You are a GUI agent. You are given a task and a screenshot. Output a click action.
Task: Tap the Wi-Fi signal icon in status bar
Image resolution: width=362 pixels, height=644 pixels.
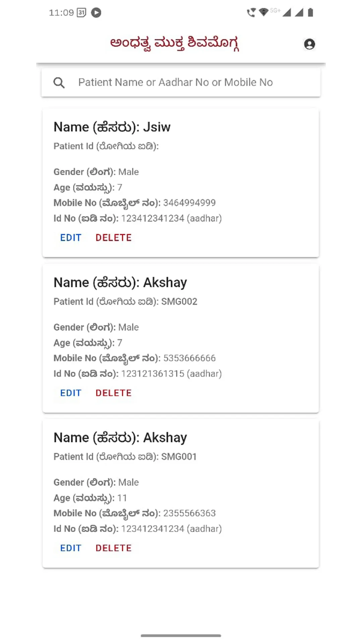click(x=264, y=12)
